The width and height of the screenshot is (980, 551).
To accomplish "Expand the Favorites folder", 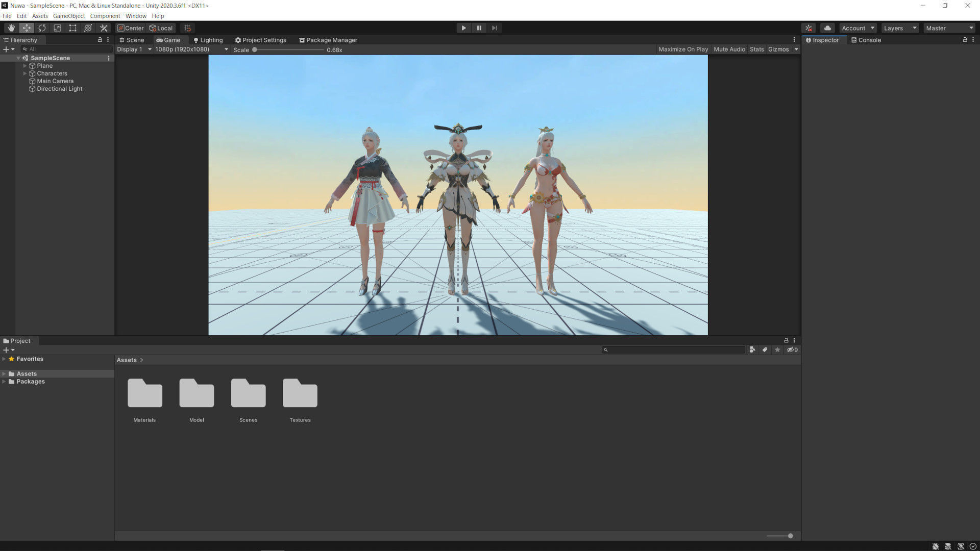I will coord(4,359).
